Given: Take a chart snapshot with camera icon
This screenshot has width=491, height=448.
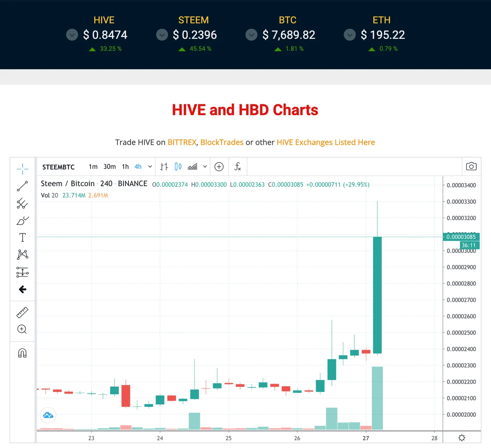Looking at the screenshot, I should tap(471, 166).
